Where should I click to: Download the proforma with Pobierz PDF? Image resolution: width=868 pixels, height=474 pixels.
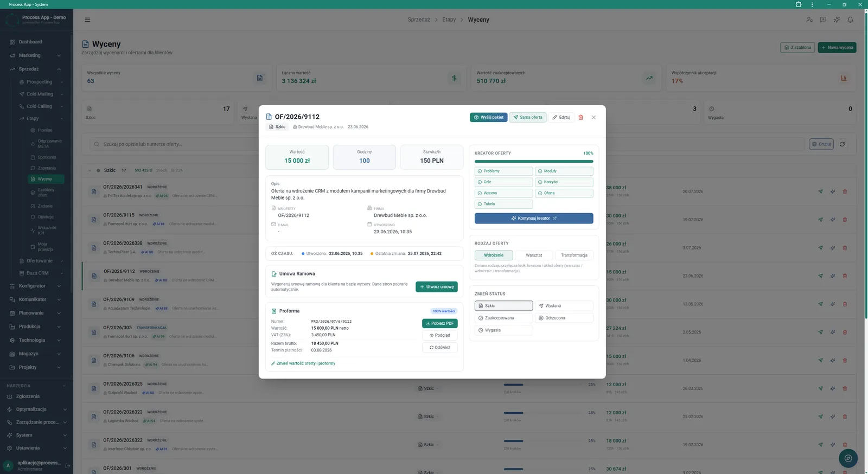[x=440, y=323]
